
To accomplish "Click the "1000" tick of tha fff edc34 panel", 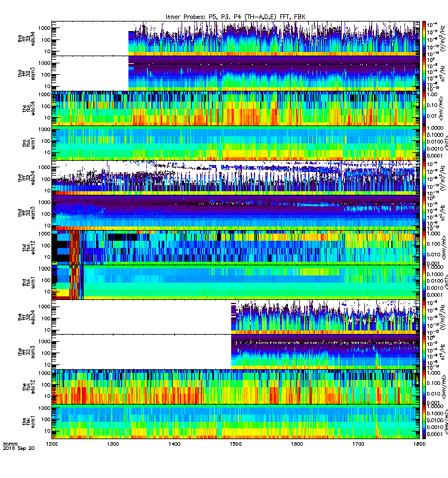I will [44, 28].
